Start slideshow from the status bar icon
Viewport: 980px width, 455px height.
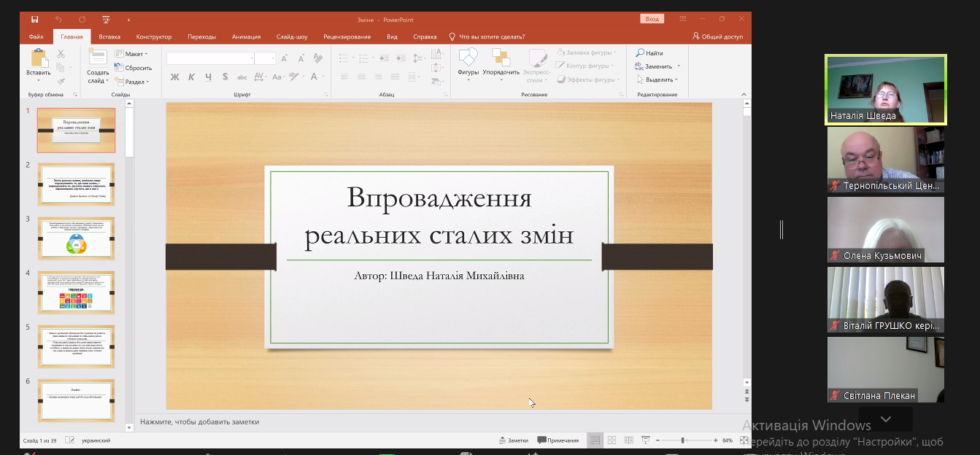(x=646, y=440)
